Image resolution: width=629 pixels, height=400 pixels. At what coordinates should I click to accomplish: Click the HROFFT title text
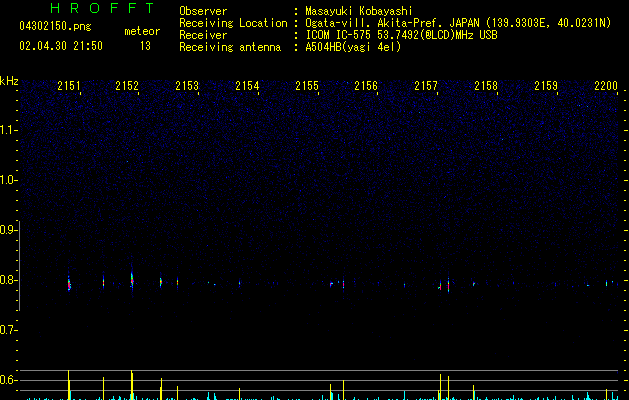(x=102, y=8)
